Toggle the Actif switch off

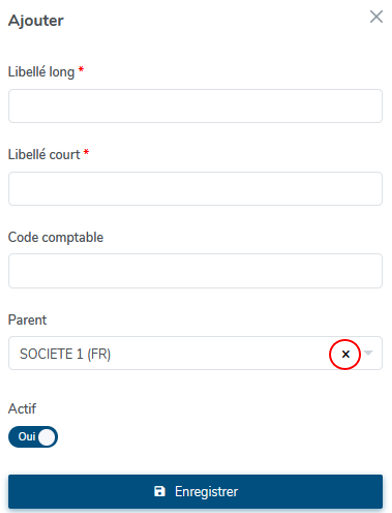33,437
